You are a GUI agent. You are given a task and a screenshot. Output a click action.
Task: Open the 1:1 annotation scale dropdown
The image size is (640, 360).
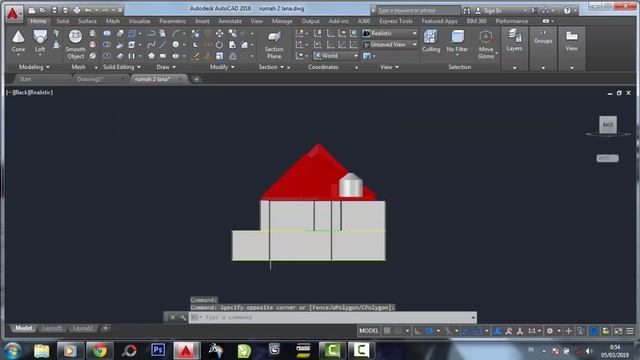coord(534,331)
